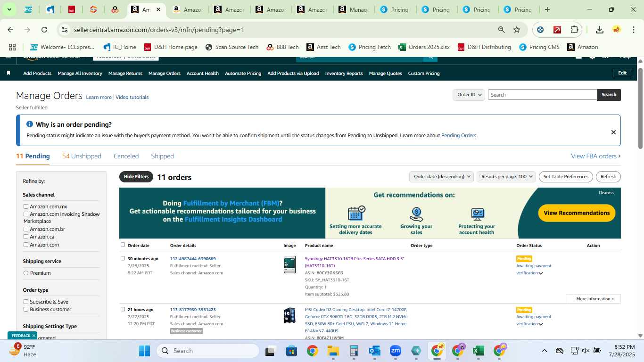Click the Hide Filters button
Screen dimensions: 644x362
pos(136,177)
